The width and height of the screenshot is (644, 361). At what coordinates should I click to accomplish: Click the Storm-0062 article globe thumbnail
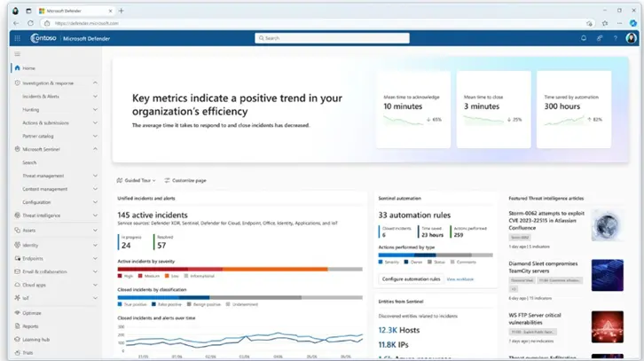[608, 225]
